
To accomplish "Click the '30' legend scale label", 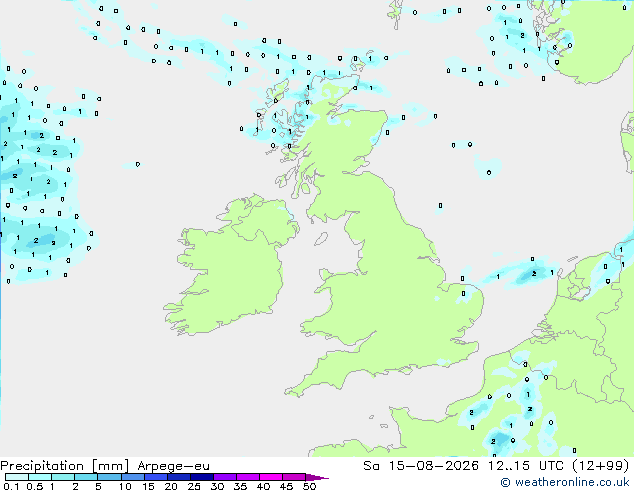I will coord(217,486).
